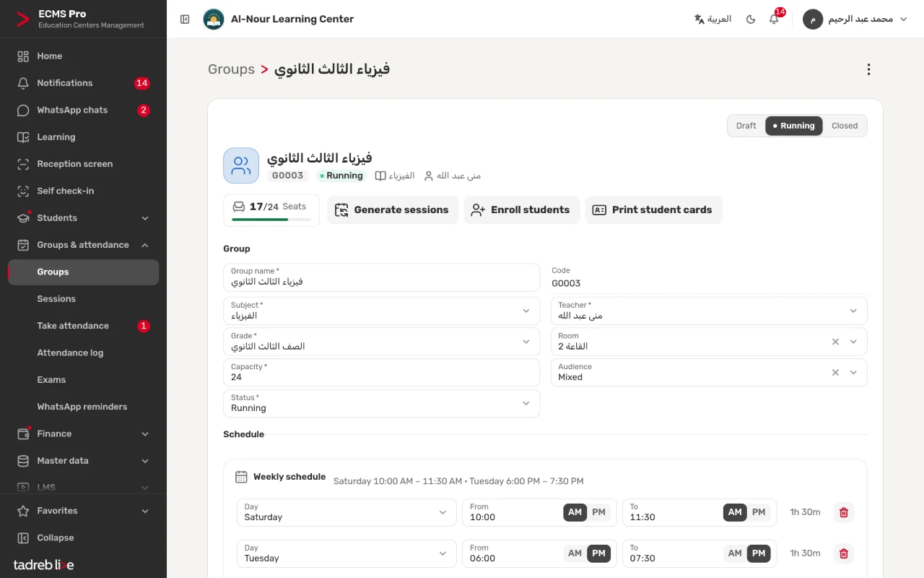The width and height of the screenshot is (924, 578).
Task: Open the Grade dropdown
Action: (x=381, y=342)
